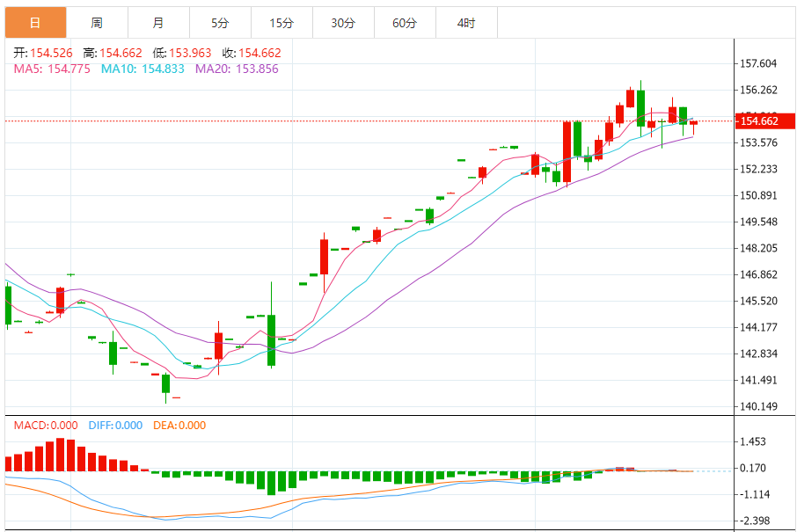Click the 开: 154.526 opening price value

coord(40,53)
